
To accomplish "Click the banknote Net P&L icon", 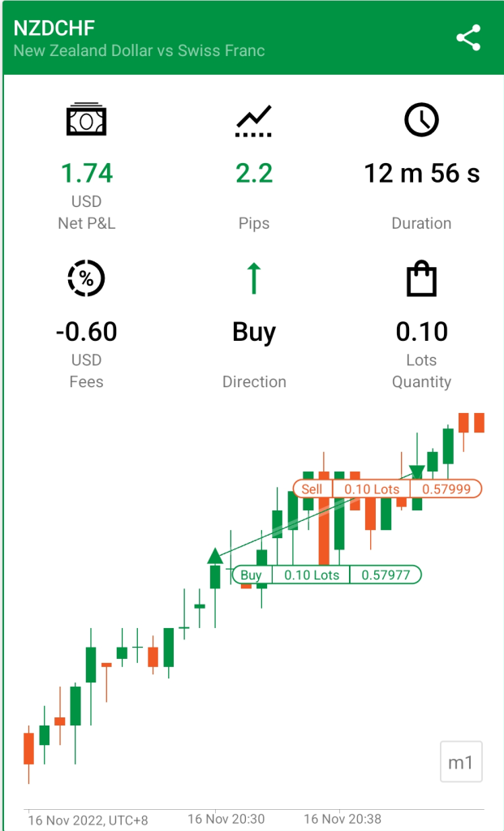I will 86,119.
